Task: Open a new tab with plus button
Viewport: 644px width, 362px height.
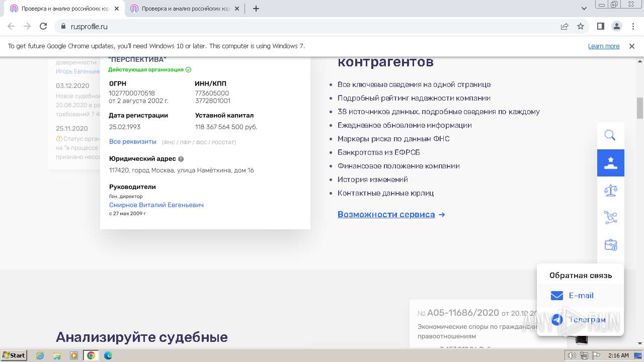Action: (256, 9)
